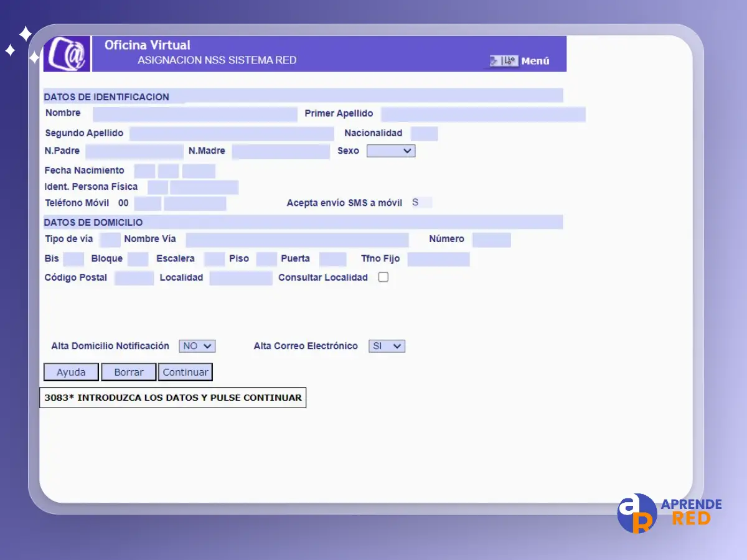This screenshot has width=747, height=560.
Task: Click the Nombre input field
Action: (195, 114)
